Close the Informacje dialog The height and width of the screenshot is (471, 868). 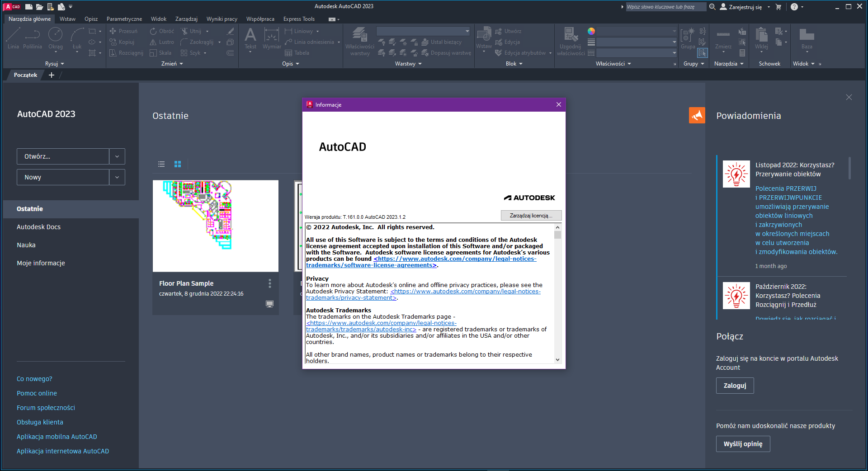tap(559, 104)
